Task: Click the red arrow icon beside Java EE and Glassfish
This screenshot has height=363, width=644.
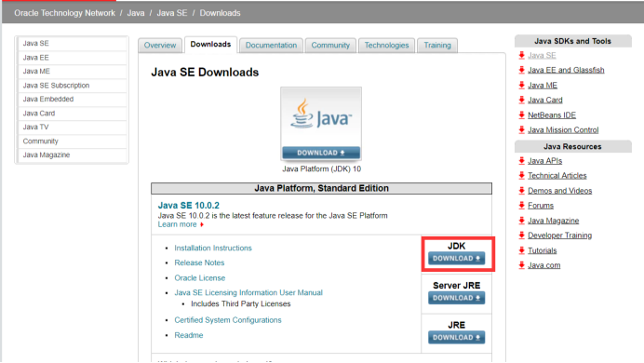Action: click(521, 70)
